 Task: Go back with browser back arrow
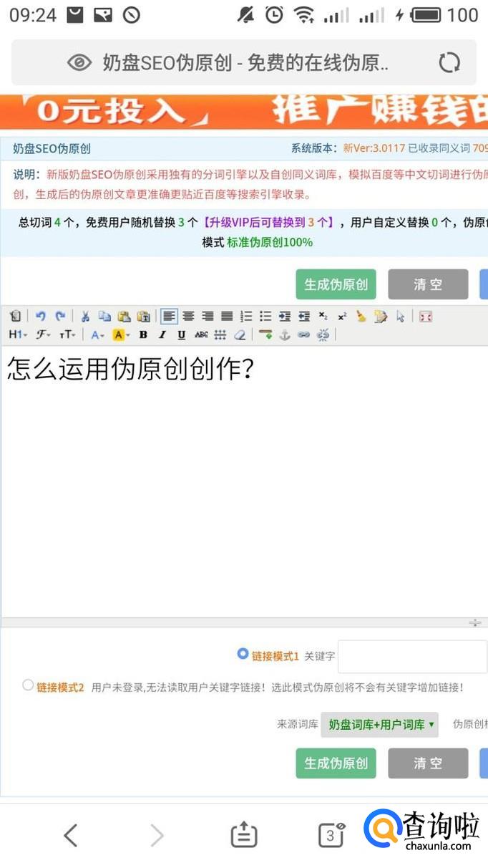pos(70,835)
